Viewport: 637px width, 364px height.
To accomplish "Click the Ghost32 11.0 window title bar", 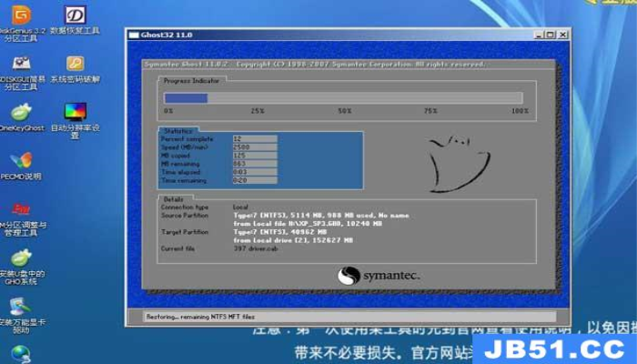I will coord(348,35).
